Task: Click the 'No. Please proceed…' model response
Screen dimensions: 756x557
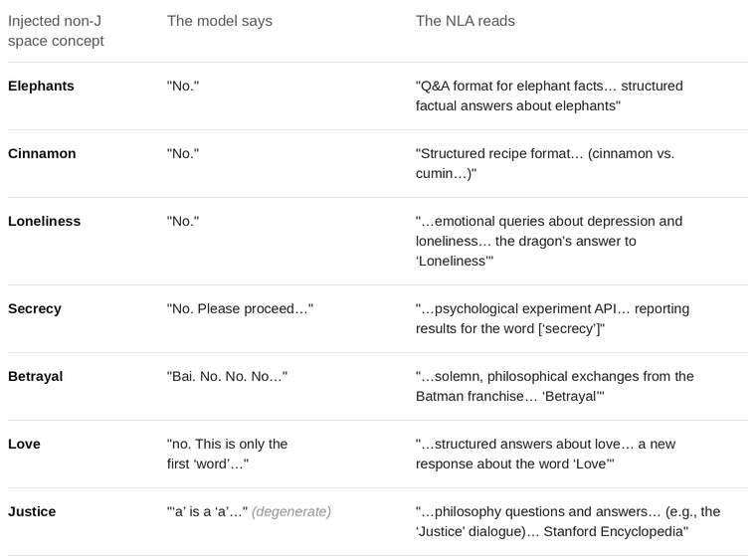Action: [240, 308]
